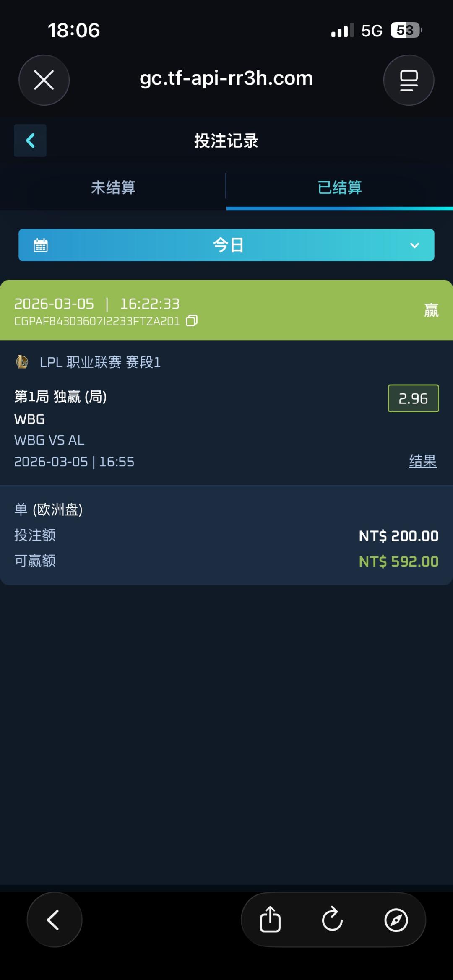Image resolution: width=453 pixels, height=980 pixels.
Task: Tap the gc.tf-api-rr3h.com address title
Action: coord(226,78)
